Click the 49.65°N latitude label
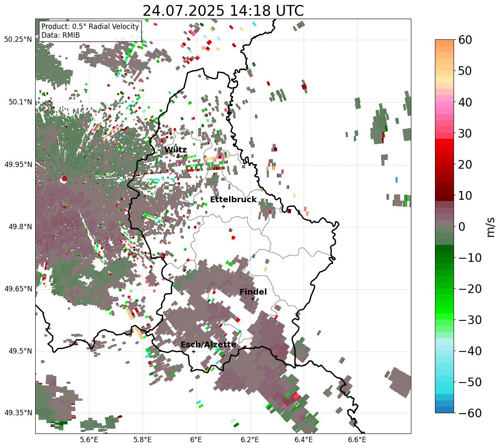This screenshot has width=500, height=448. (18, 289)
